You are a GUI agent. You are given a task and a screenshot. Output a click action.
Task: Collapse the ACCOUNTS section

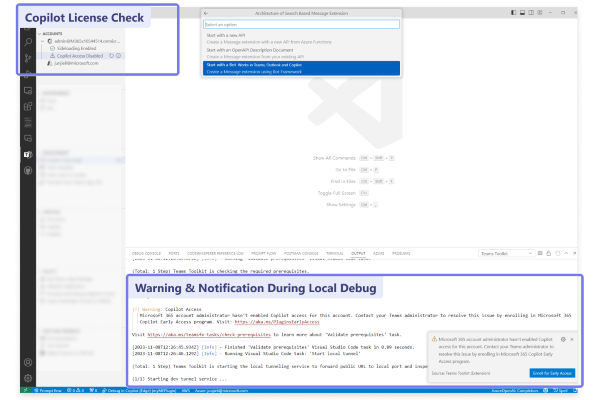pyautogui.click(x=39, y=34)
